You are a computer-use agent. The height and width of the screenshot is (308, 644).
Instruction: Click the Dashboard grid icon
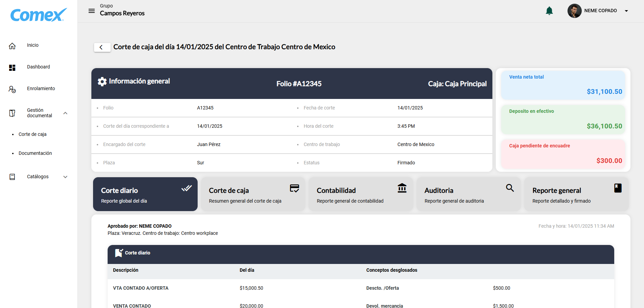pyautogui.click(x=12, y=67)
